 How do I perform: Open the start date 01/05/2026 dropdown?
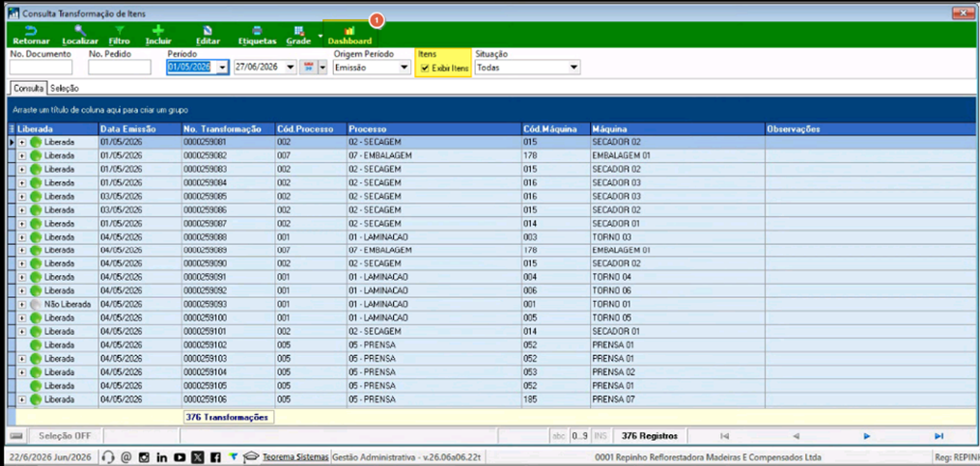[222, 68]
